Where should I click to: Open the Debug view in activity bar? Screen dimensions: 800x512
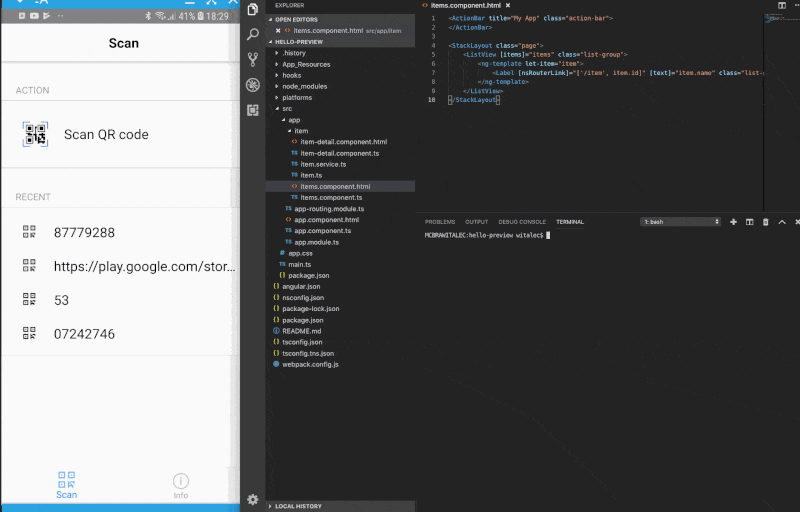tap(253, 85)
